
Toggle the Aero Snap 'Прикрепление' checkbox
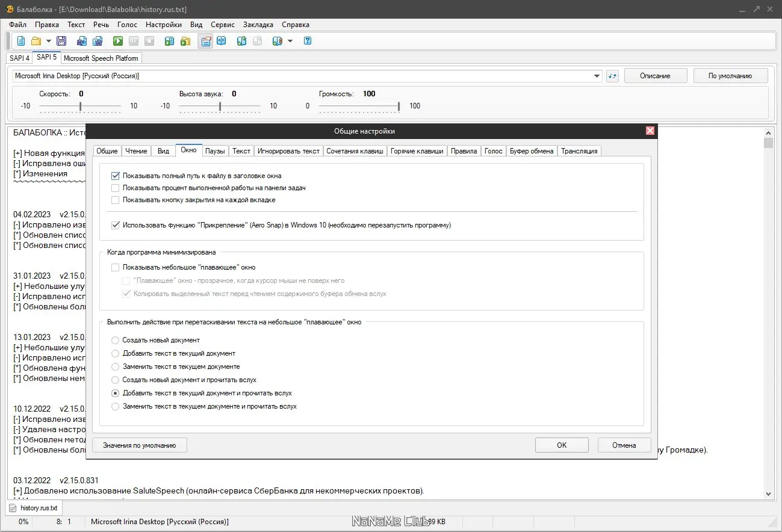pos(115,225)
